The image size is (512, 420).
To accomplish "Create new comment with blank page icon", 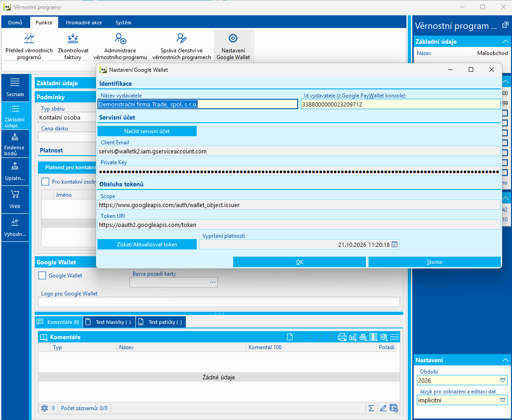I will click(x=290, y=337).
